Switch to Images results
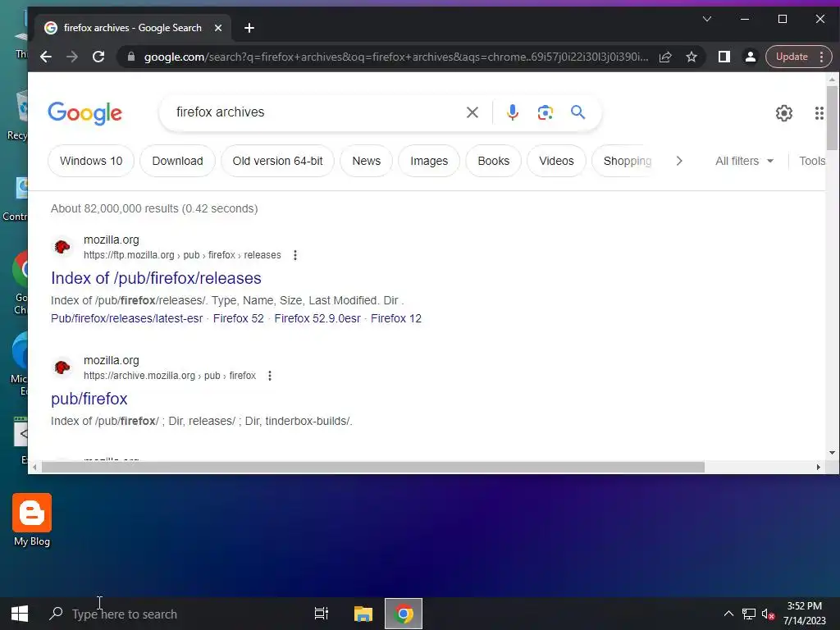The image size is (840, 630). click(428, 161)
